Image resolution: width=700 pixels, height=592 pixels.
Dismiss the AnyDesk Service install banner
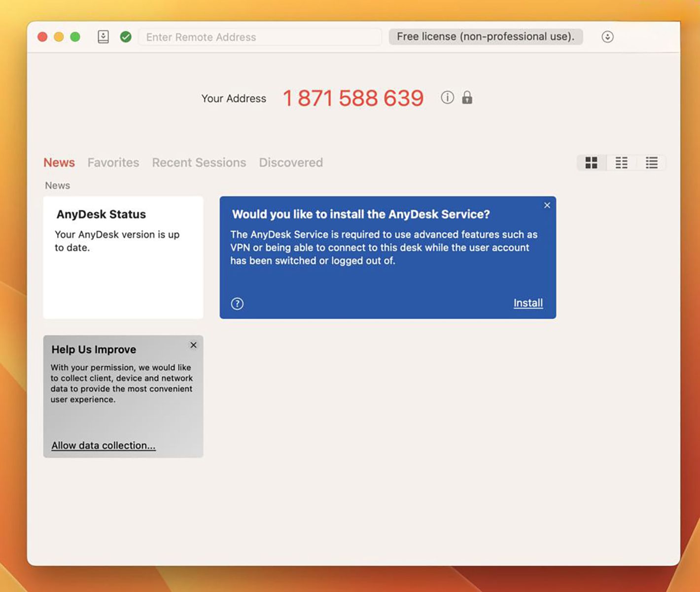(x=547, y=205)
